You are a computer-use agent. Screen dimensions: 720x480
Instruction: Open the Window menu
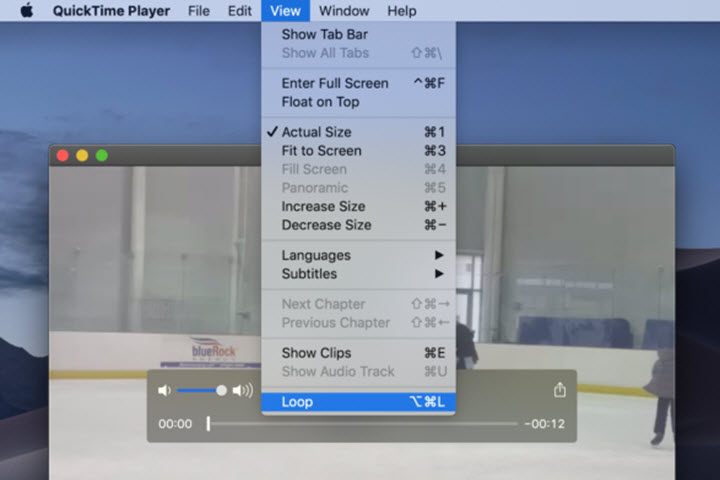[x=344, y=11]
